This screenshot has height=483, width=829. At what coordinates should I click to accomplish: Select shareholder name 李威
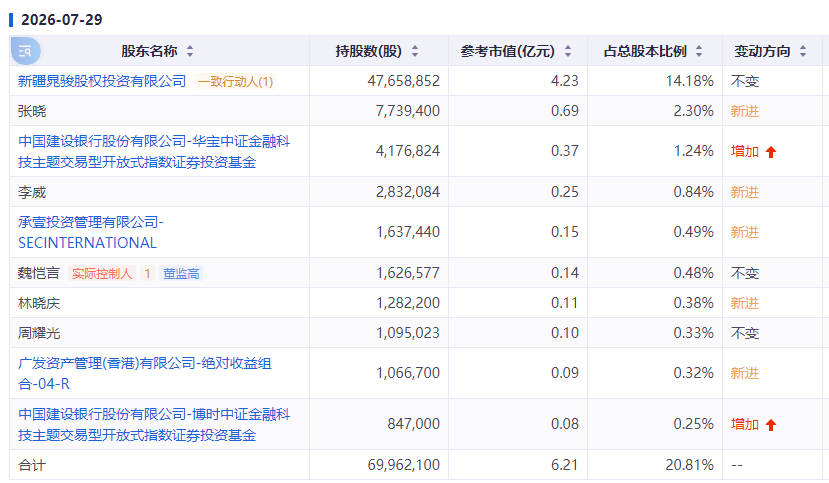[32, 192]
